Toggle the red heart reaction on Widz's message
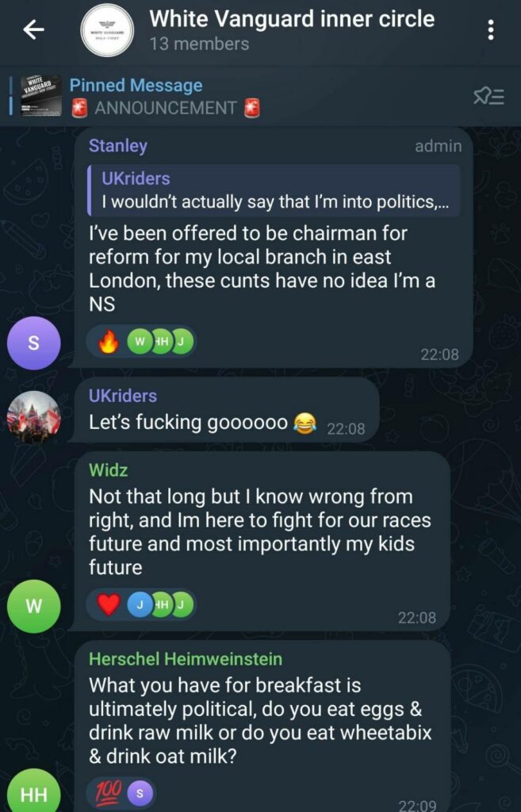The height and width of the screenshot is (812, 521). [x=109, y=606]
